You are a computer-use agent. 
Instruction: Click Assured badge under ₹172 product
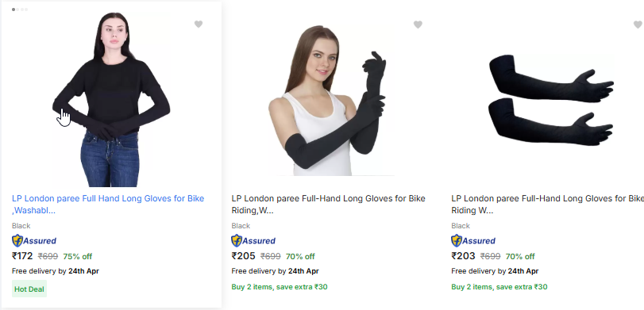(x=34, y=241)
